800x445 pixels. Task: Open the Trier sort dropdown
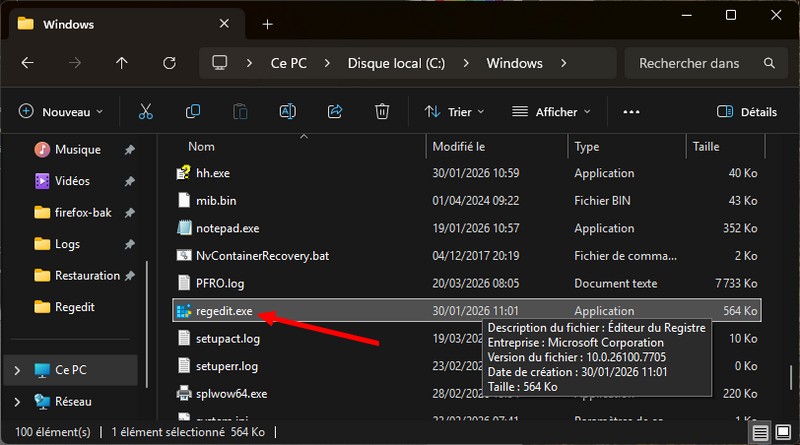pos(455,112)
